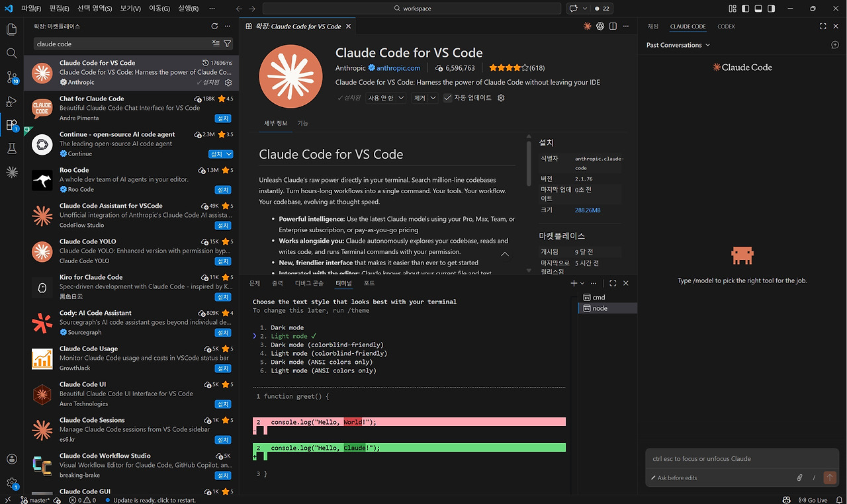Toggle the auto update checkbox
Screen dimensions: 847x504
(x=448, y=98)
